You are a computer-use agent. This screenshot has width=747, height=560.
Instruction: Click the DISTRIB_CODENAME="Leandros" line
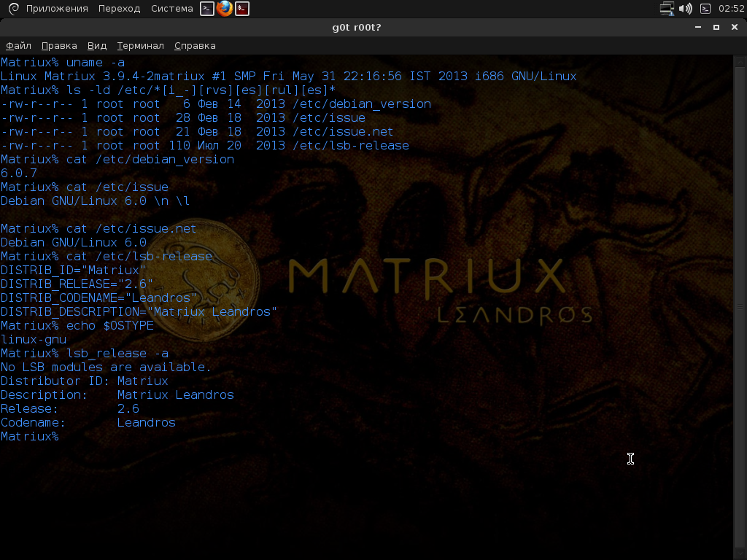point(98,297)
